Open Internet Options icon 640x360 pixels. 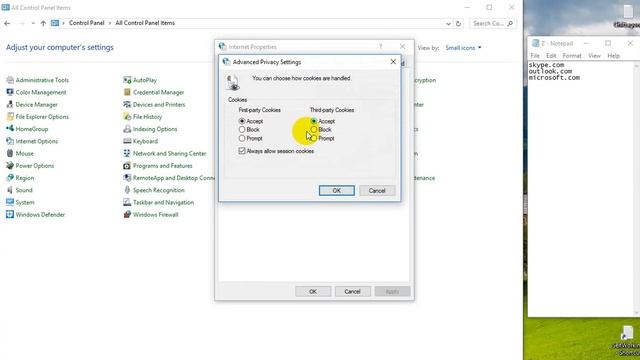click(10, 141)
